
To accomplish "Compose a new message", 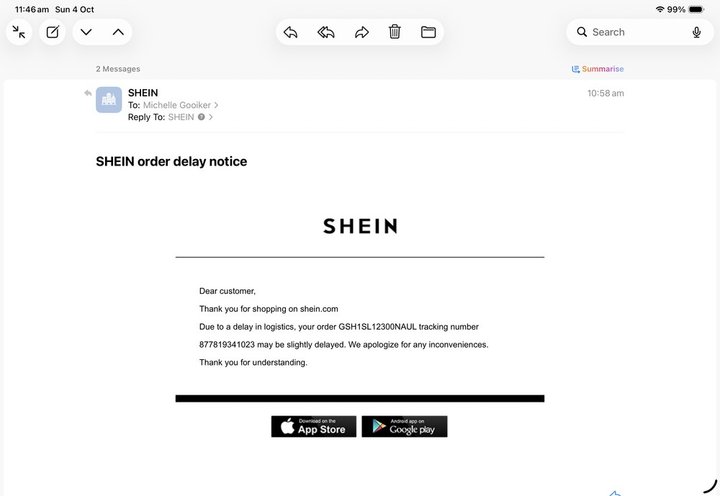I will (52, 32).
